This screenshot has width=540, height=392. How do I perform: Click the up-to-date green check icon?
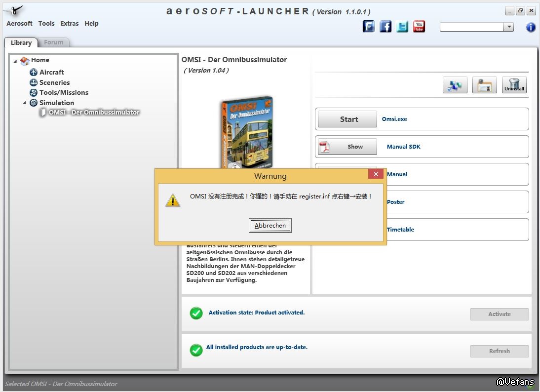196,351
